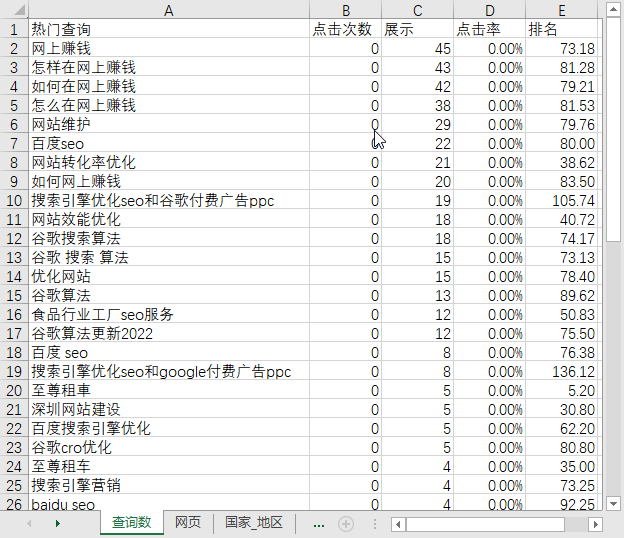Image resolution: width=624 pixels, height=538 pixels.
Task: Click the 点击次数 header cell
Action: point(345,29)
